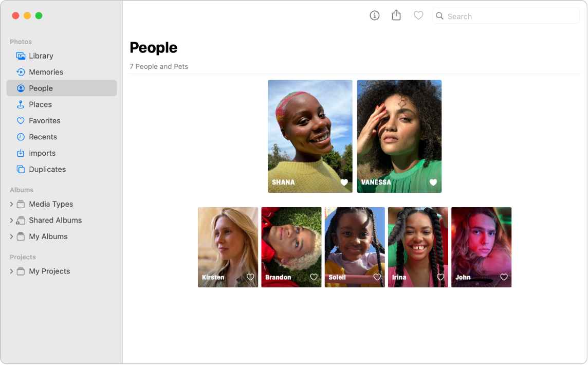This screenshot has height=365, width=588.
Task: Open the Favorites album
Action: tap(45, 120)
